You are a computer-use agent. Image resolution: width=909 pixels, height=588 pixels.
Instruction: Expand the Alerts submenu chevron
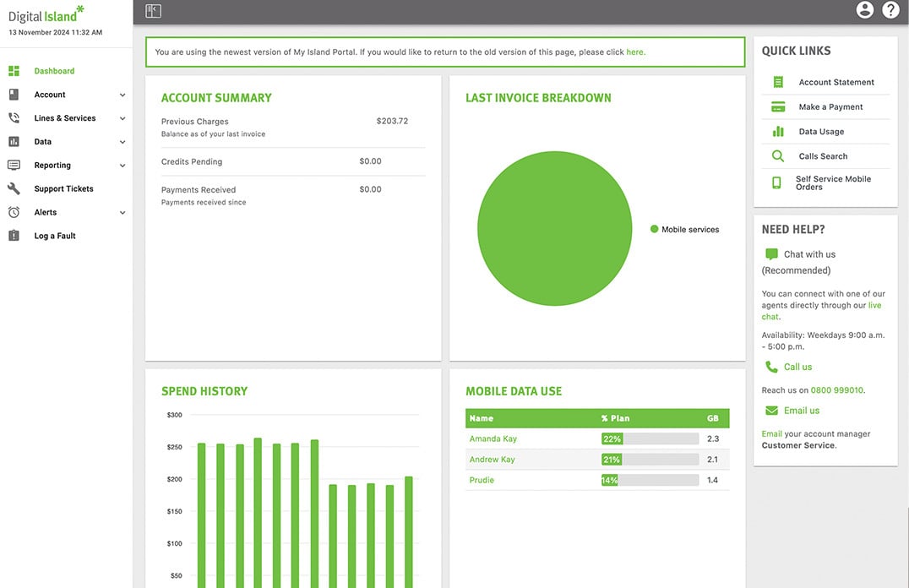click(x=122, y=212)
